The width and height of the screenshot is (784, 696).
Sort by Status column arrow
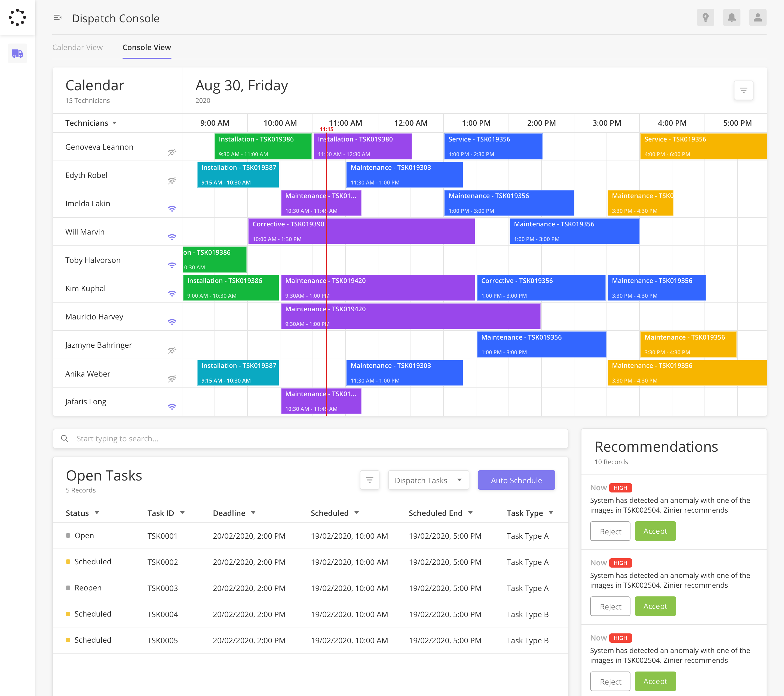97,513
